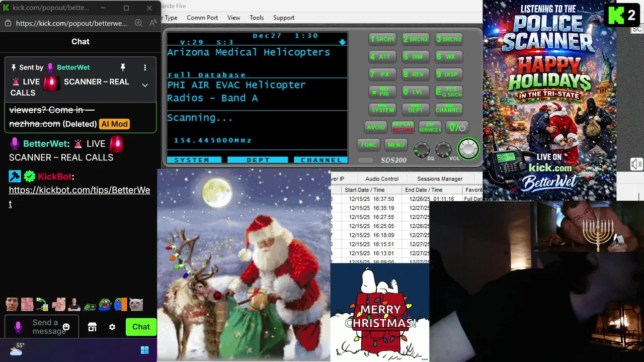
Task: Click the scanner 2 SRCH2 key
Action: pos(416,39)
